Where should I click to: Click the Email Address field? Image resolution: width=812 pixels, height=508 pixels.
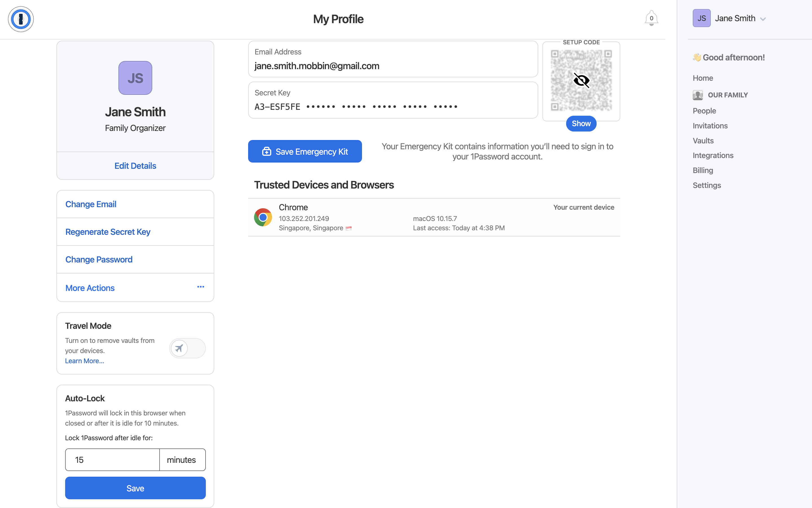click(393, 59)
